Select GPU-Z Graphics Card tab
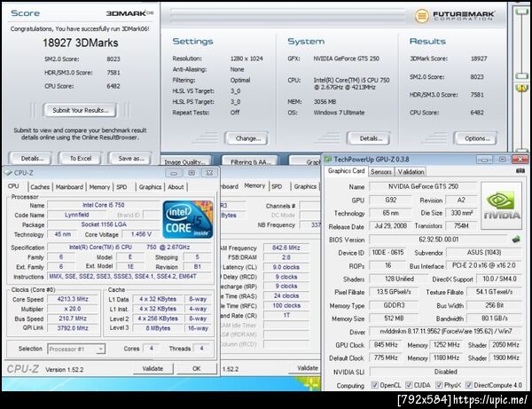532x409 pixels. [x=346, y=171]
